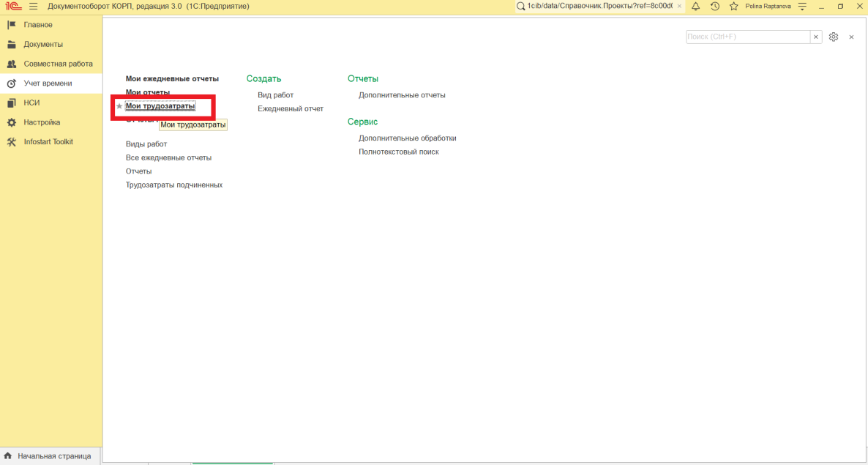Open the service and settings dropdown menu

click(802, 7)
